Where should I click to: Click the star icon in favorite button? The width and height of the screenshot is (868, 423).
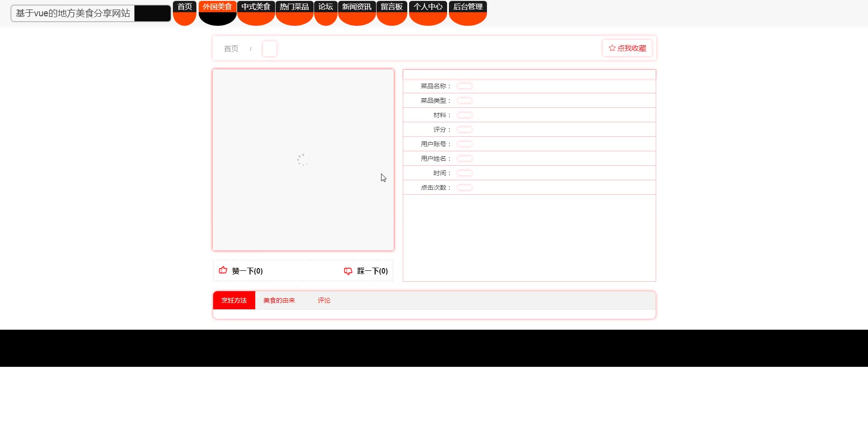tap(612, 48)
